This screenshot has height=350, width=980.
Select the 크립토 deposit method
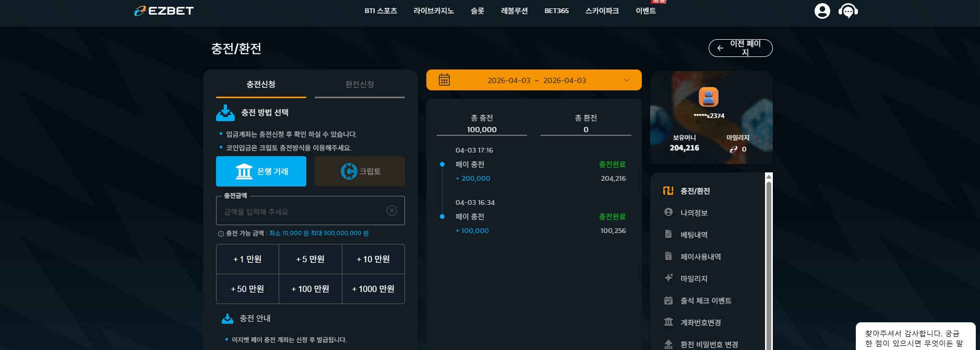pos(360,171)
